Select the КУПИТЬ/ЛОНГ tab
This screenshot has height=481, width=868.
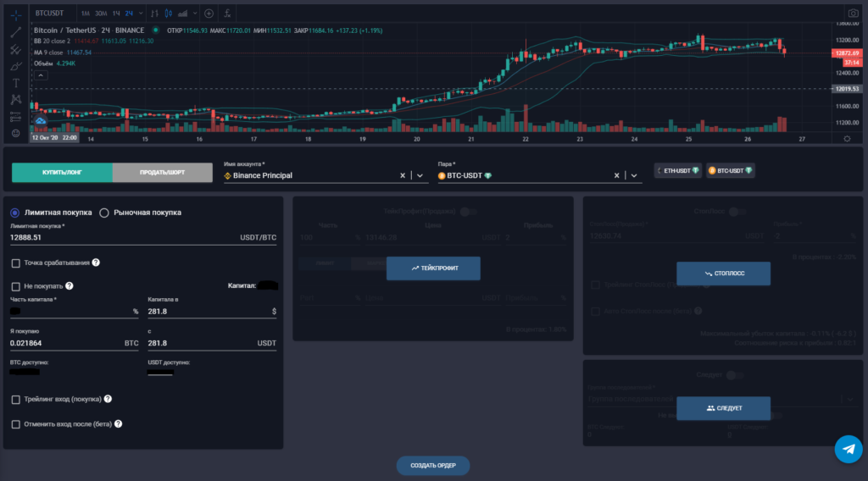[x=62, y=173]
